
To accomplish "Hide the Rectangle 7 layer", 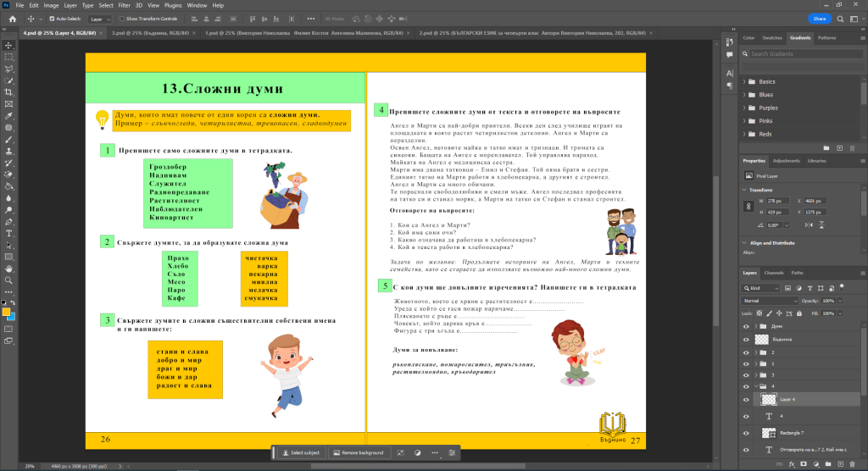I will (x=747, y=433).
